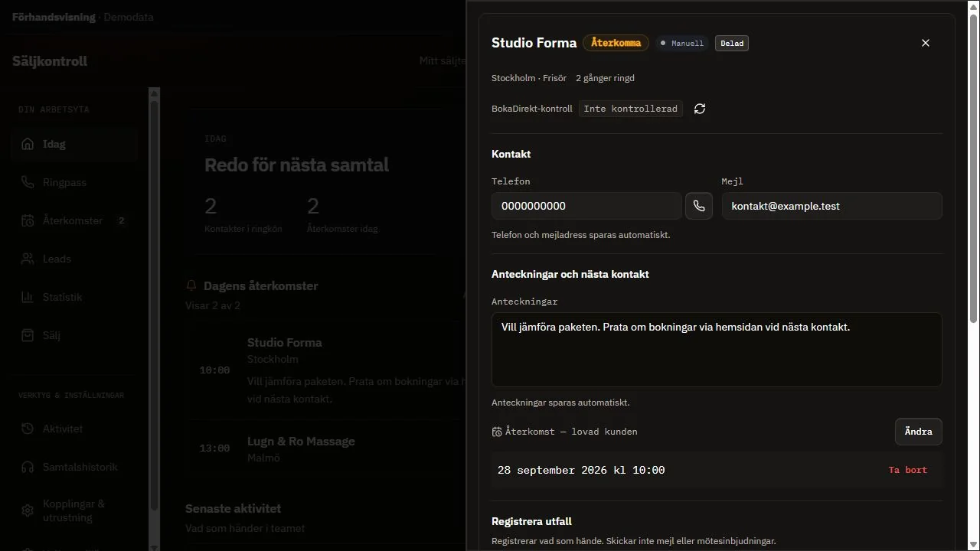
Task: Click the page vertical scrollbar thumb
Action: point(974,167)
